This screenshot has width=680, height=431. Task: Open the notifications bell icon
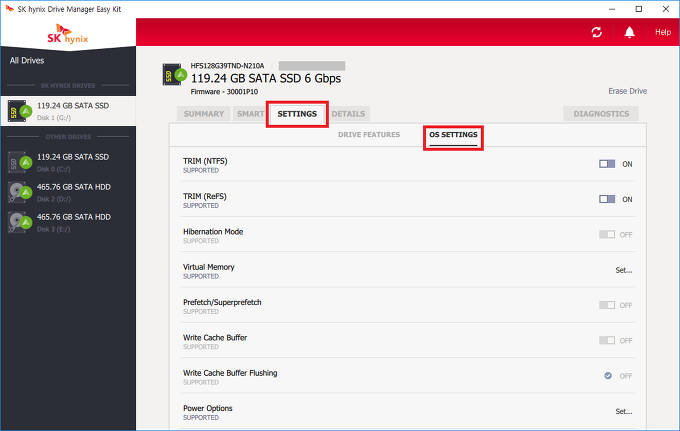pos(629,32)
